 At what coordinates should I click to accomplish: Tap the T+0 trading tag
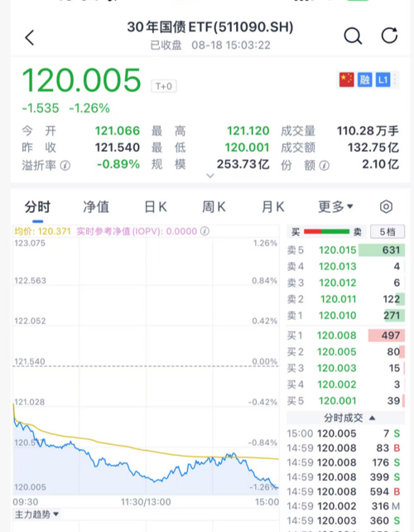(x=164, y=86)
